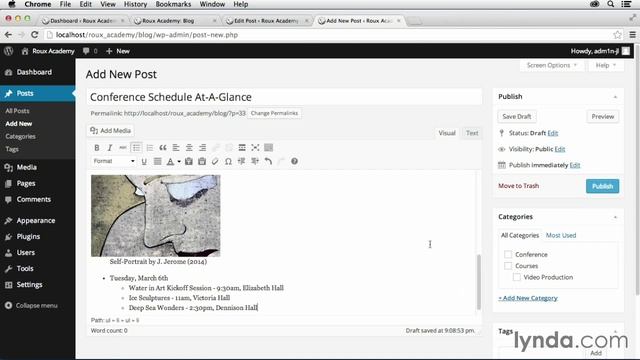
Task: Decrease indent of the list item
Action: click(242, 161)
